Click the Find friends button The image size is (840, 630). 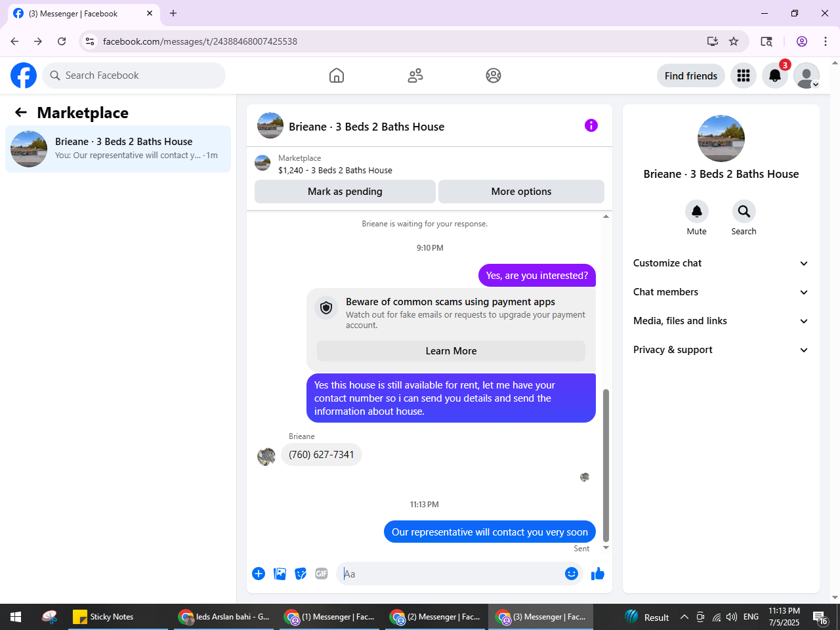coord(691,75)
